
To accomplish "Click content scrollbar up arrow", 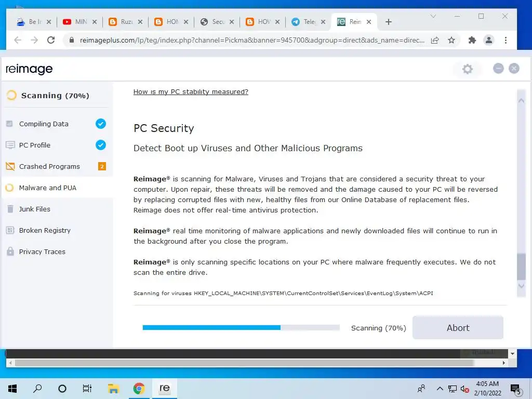I will [521, 101].
